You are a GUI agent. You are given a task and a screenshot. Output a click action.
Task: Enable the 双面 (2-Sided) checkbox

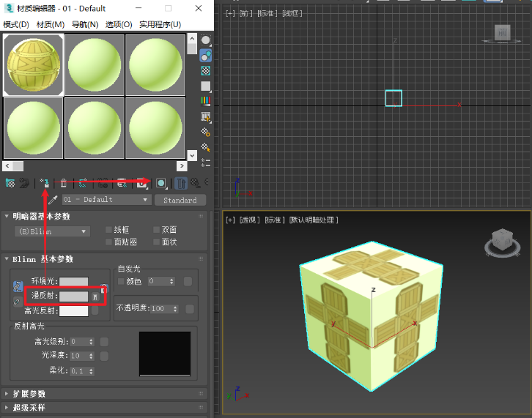156,230
